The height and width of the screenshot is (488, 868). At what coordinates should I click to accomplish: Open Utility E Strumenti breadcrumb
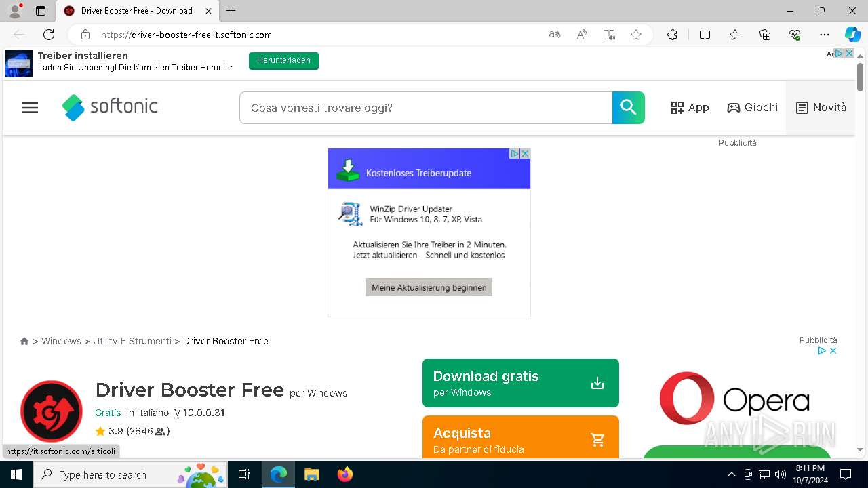click(x=132, y=341)
